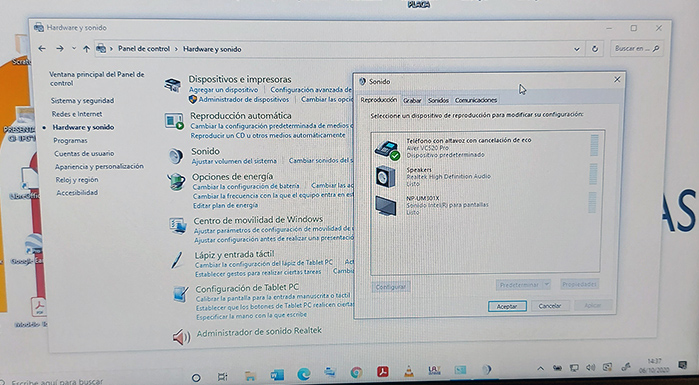Click the Aceptar button
Screen dimensions: 699x385
pos(507,306)
